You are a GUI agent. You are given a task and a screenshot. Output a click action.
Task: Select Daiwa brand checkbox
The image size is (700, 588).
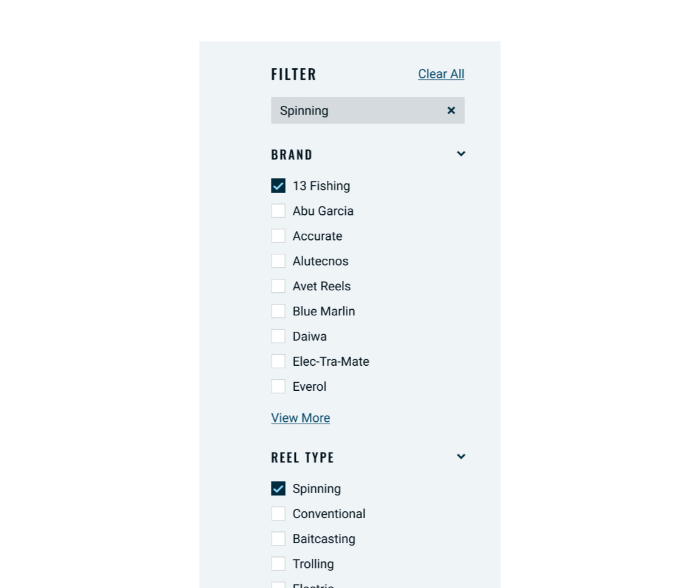(x=278, y=336)
